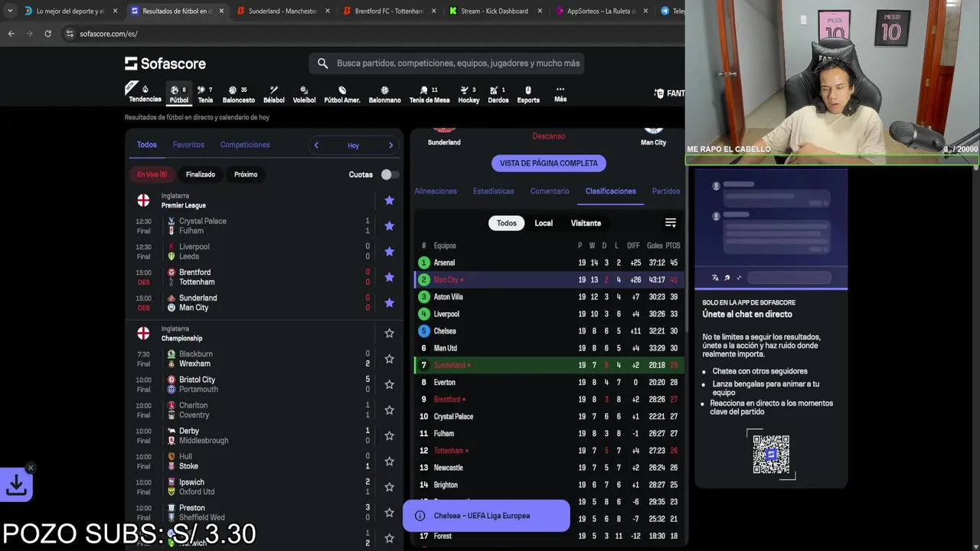Open the Alineaciones tab
The height and width of the screenshot is (551, 980).
click(436, 191)
